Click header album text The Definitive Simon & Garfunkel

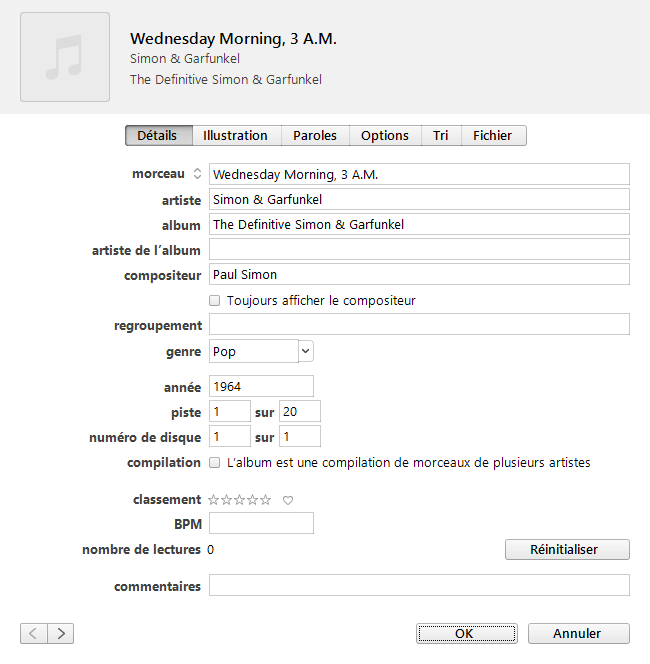coord(226,80)
